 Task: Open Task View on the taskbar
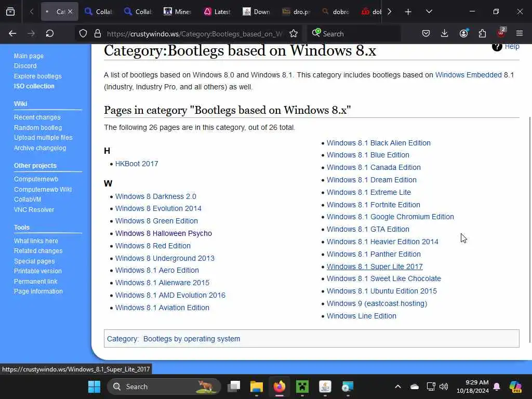234,387
